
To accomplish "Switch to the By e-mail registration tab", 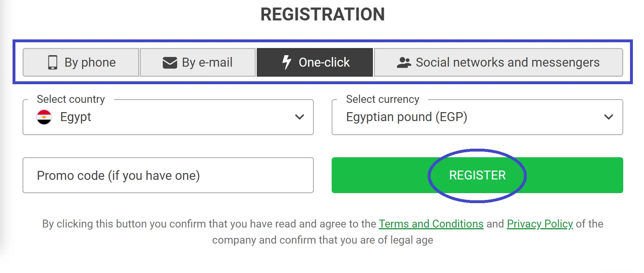I will (x=198, y=62).
